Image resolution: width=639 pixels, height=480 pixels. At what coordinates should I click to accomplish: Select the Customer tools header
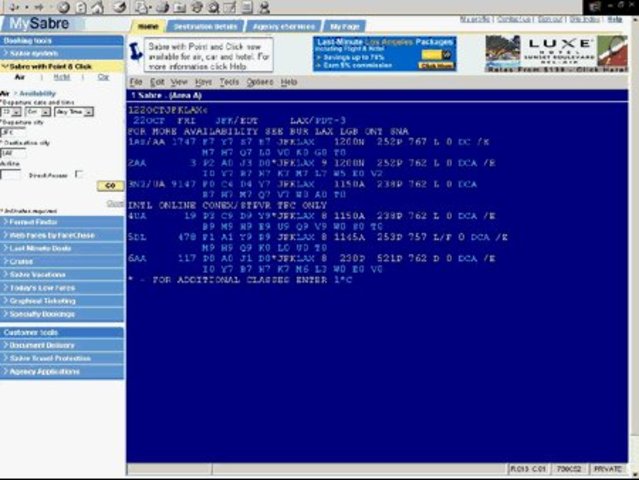[62, 332]
